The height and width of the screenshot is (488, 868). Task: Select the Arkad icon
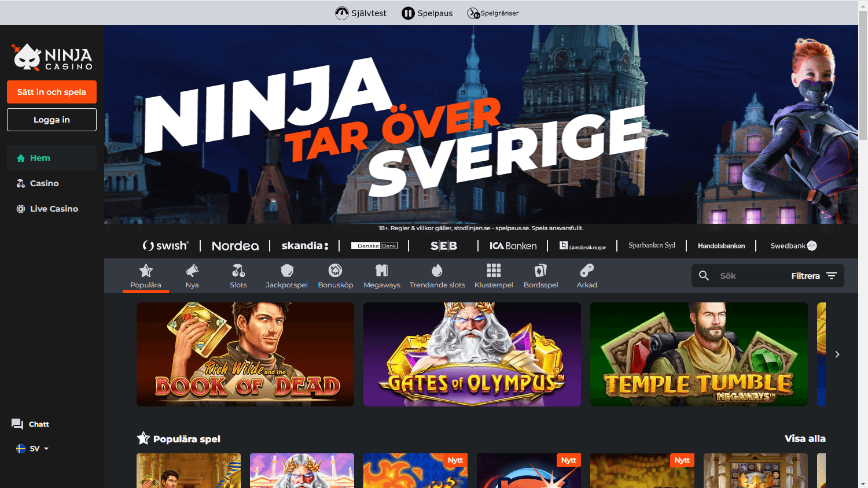coord(587,270)
